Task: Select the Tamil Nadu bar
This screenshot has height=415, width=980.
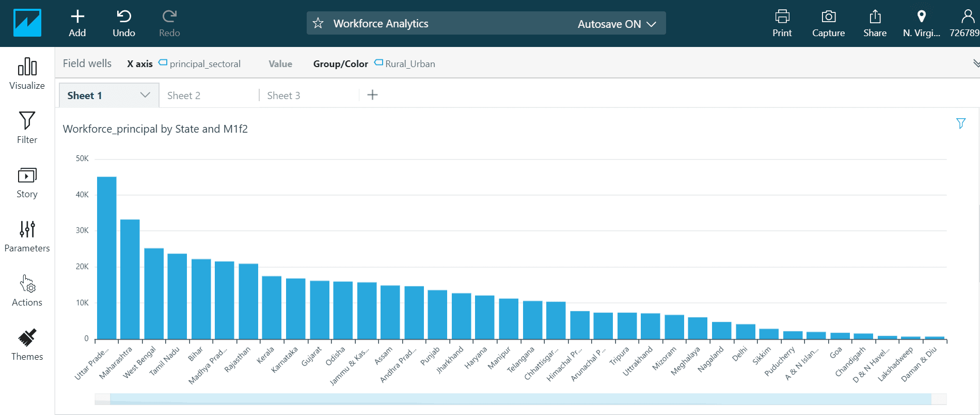Action: click(x=177, y=296)
